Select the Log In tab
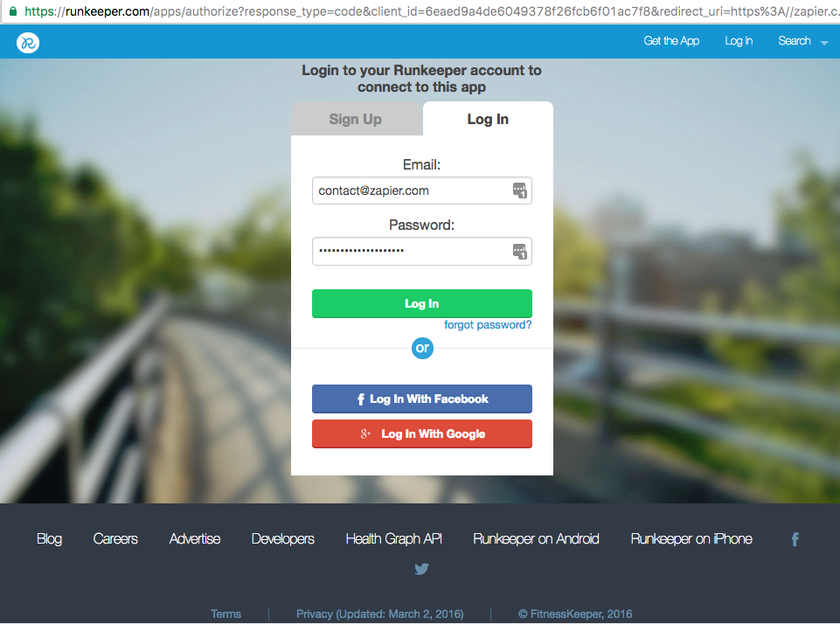840x624 pixels. tap(488, 119)
